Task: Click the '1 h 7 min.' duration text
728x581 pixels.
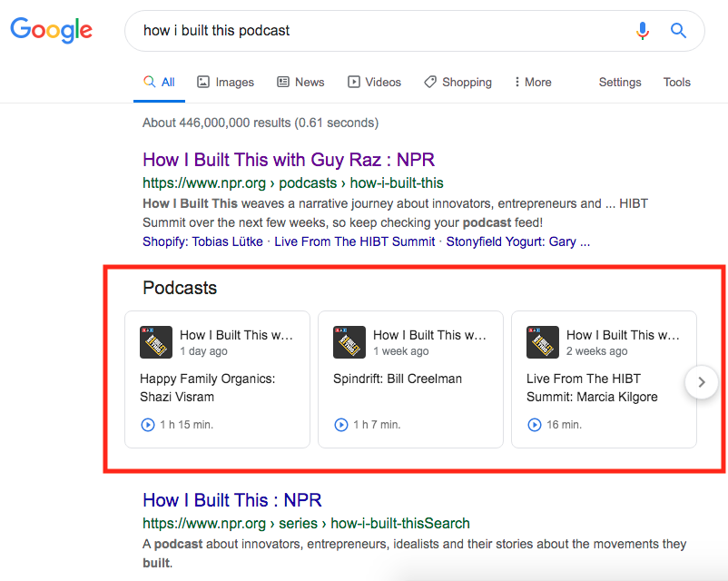Action: [x=377, y=425]
